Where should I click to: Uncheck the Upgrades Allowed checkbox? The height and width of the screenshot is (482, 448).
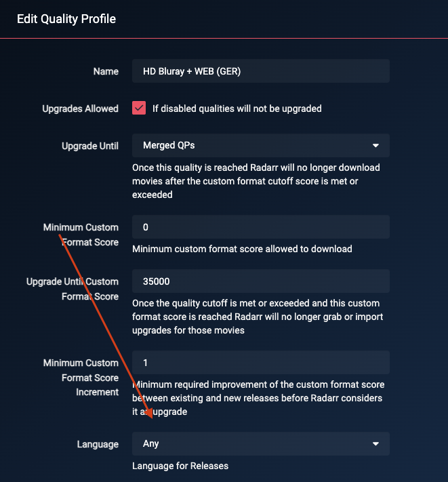139,108
